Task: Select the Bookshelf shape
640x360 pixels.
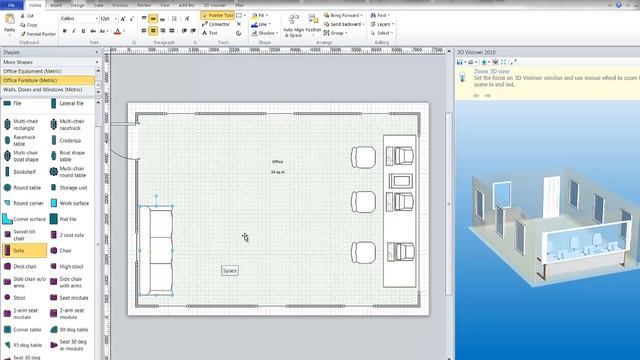Action: [x=24, y=172]
